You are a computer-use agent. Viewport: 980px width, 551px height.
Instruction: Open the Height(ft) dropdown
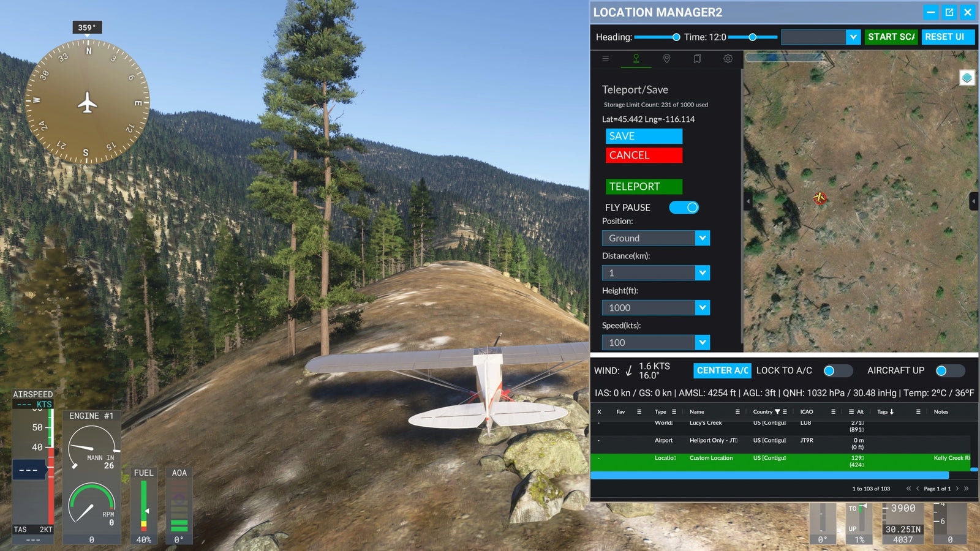coord(702,308)
